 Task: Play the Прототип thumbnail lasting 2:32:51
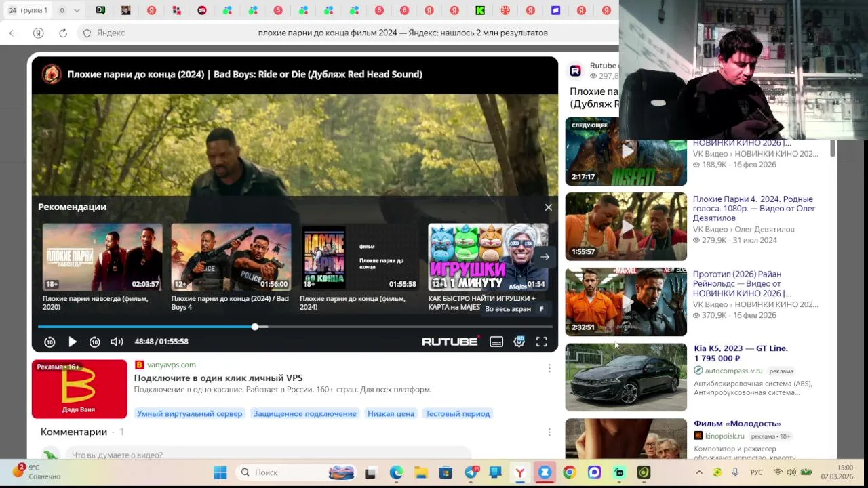626,302
